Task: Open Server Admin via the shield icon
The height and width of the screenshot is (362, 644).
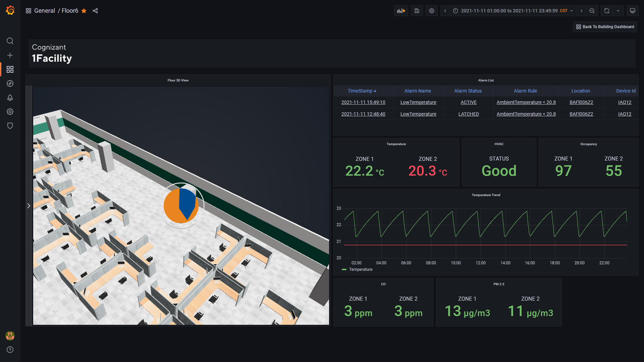Action: pyautogui.click(x=10, y=126)
